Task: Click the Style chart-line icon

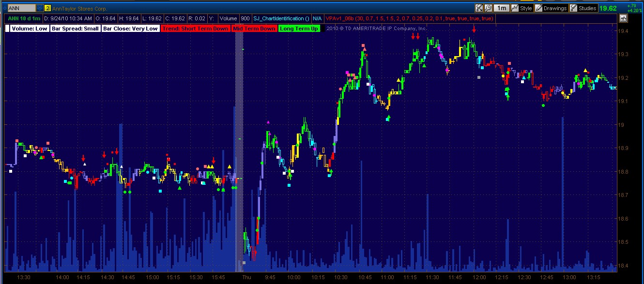Action: (515, 8)
